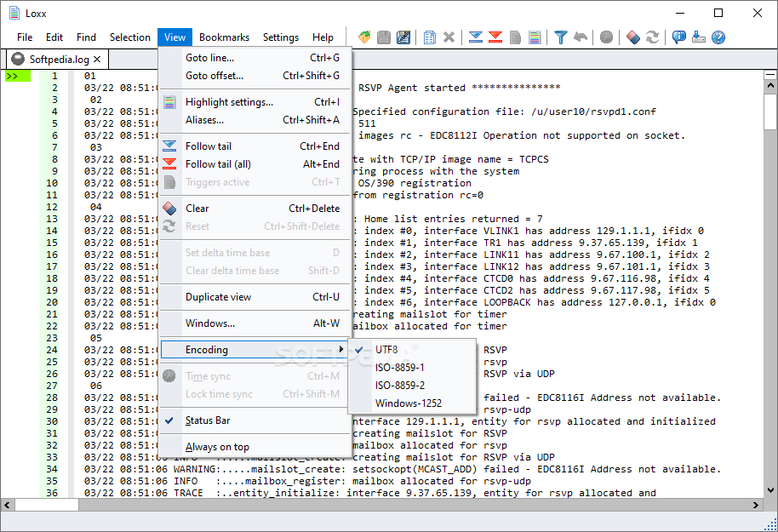Click the blue follow tail toolbar icon
778x532 pixels.
[x=475, y=37]
